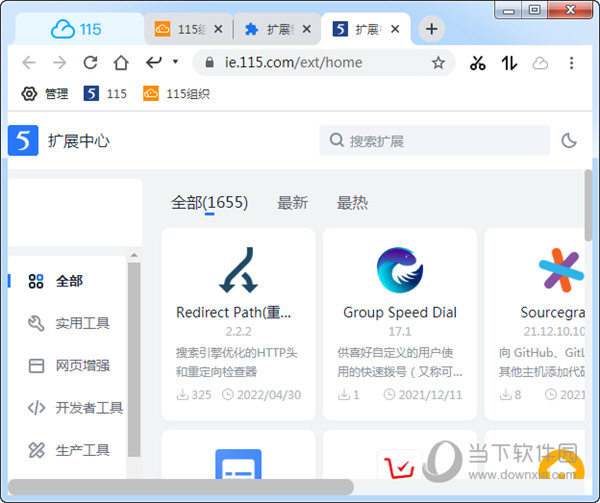Select 生产工具 category
Screen dimensions: 600x503
click(69, 450)
